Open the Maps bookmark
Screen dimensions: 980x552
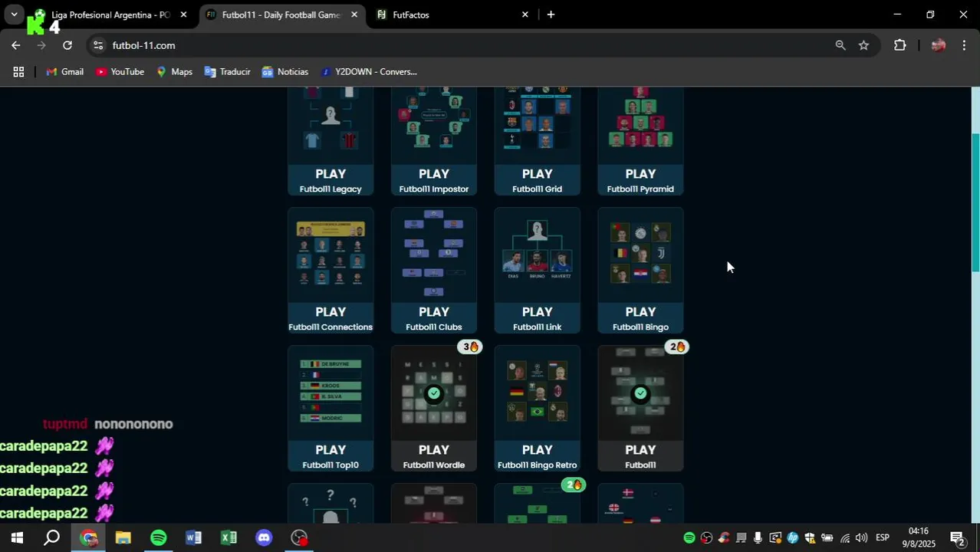pyautogui.click(x=174, y=72)
